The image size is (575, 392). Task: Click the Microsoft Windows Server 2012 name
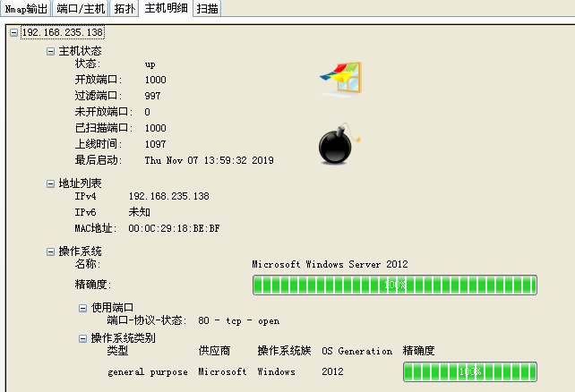pyautogui.click(x=330, y=265)
